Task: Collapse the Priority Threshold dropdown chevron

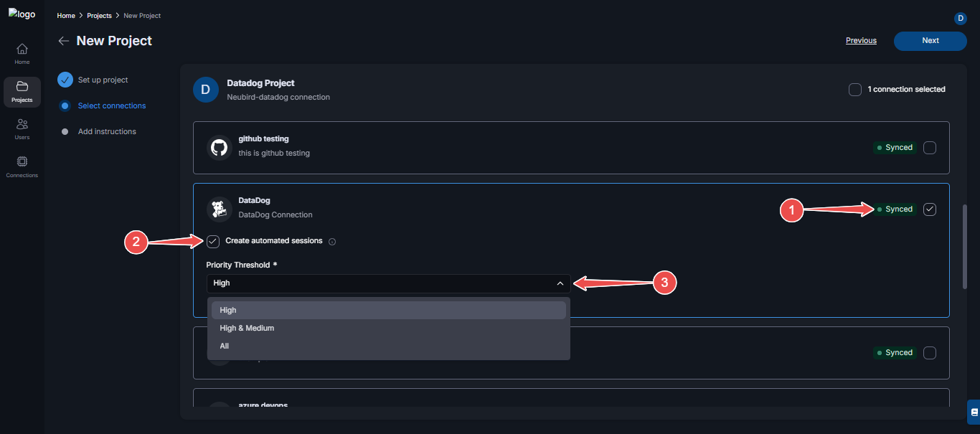Action: [560, 283]
